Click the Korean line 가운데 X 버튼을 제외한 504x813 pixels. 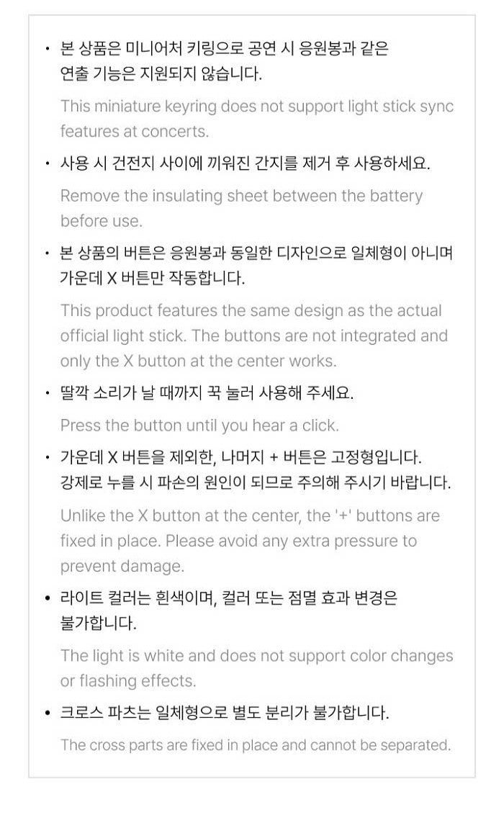(241, 458)
